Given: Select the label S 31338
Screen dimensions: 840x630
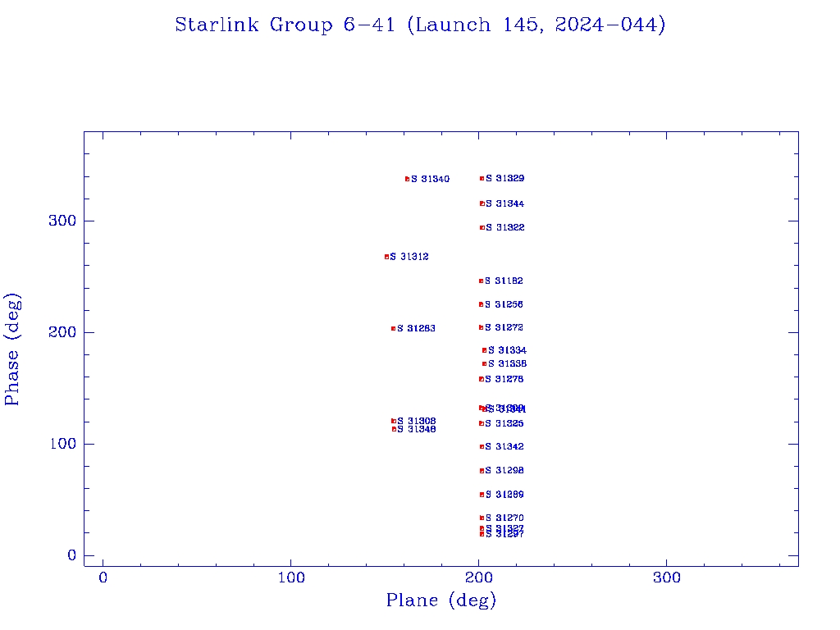Looking at the screenshot, I should click(x=507, y=364).
